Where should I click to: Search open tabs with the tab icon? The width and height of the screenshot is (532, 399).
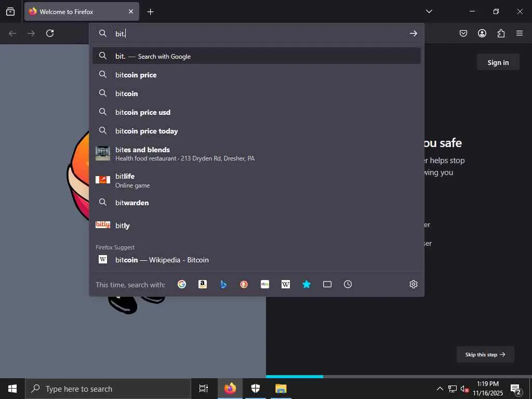click(327, 284)
